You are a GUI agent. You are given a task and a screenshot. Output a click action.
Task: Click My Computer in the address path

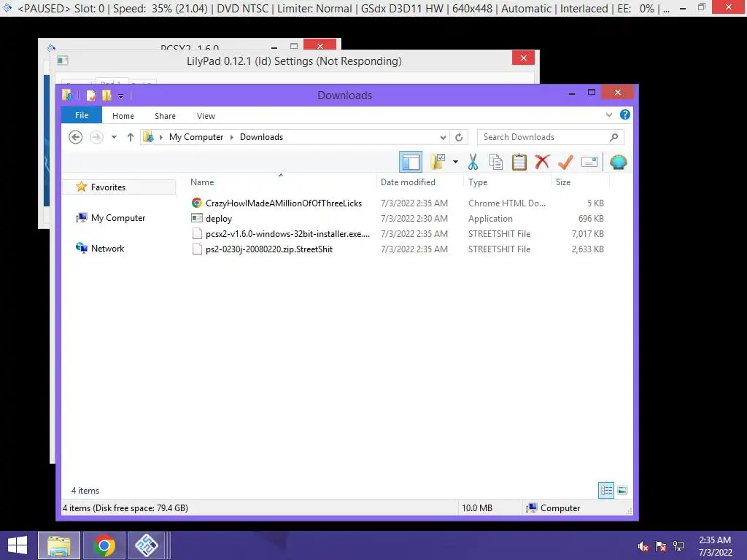tap(196, 137)
